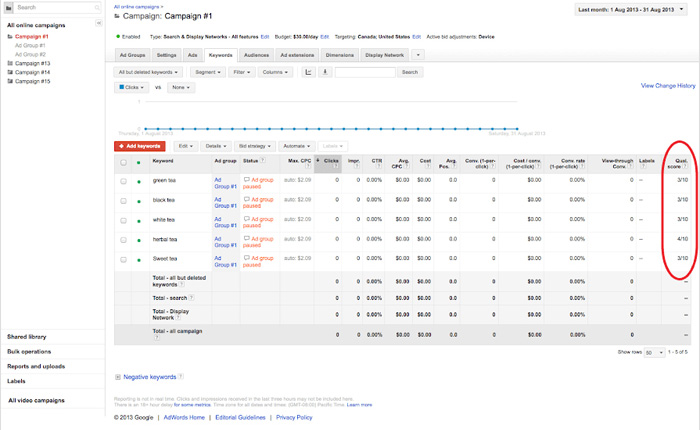
Task: Open the Details dropdown
Action: click(216, 146)
